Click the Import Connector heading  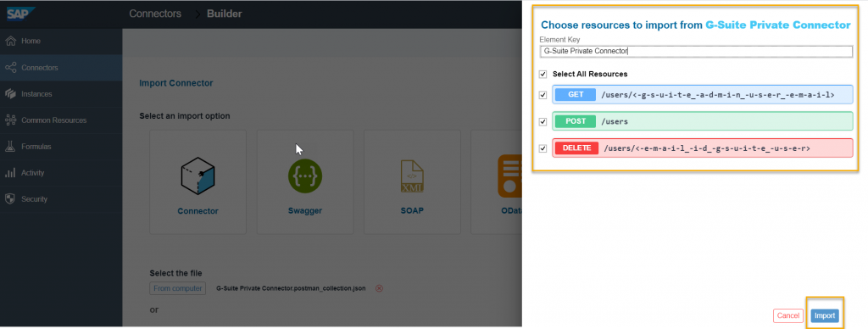coord(176,83)
